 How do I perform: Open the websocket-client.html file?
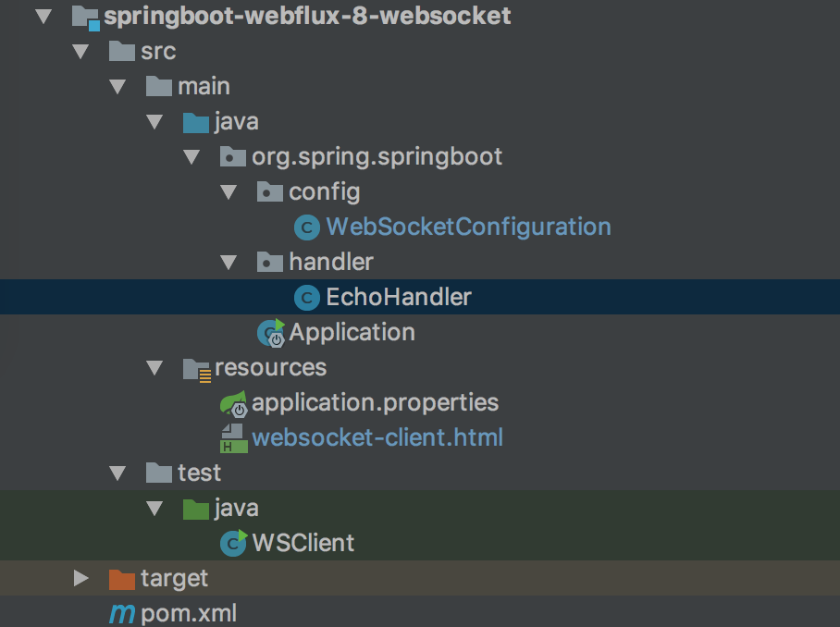(x=377, y=437)
